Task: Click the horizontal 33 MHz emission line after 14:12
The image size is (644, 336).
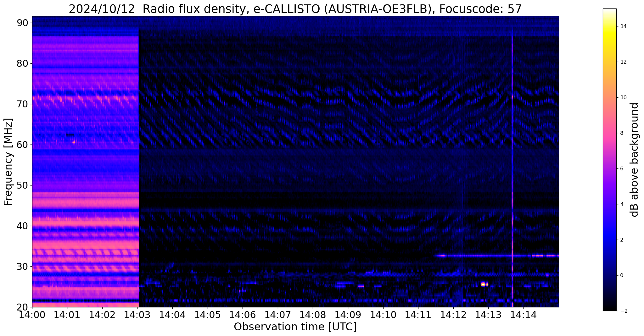Action: 496,256
